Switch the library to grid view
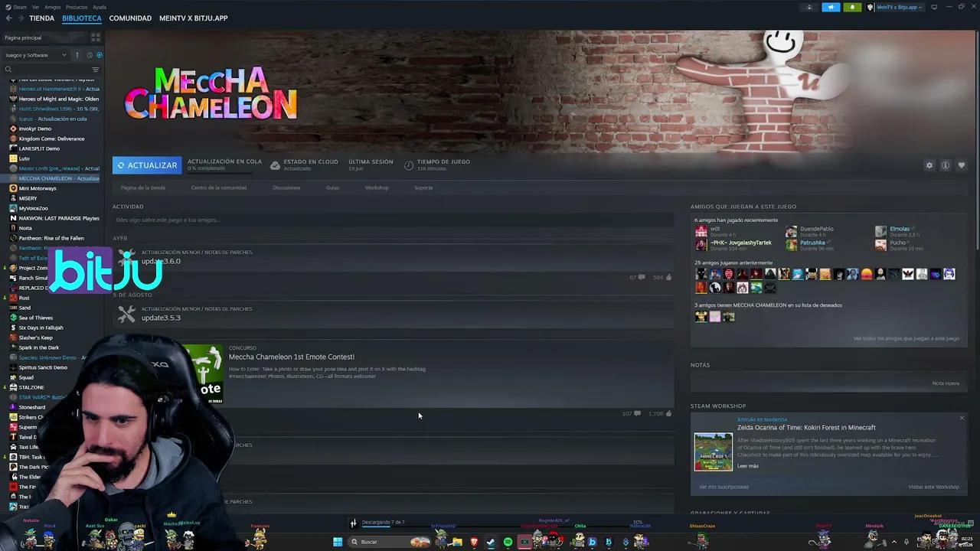980x551 pixels. coord(96,37)
